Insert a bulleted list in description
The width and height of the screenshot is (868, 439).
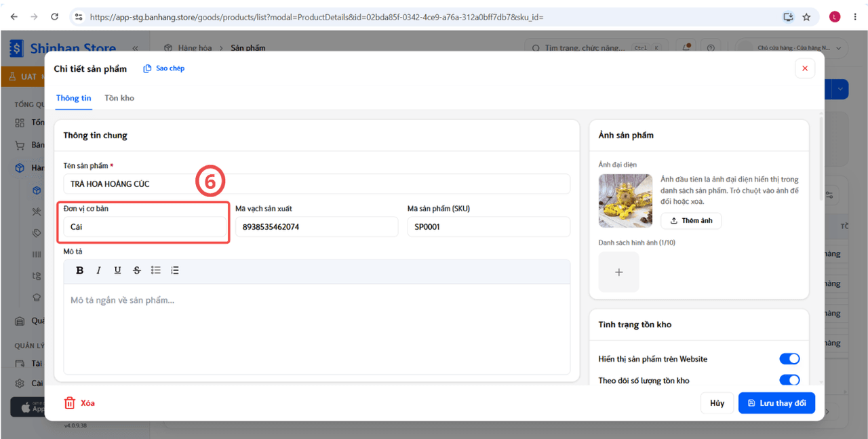tap(155, 270)
